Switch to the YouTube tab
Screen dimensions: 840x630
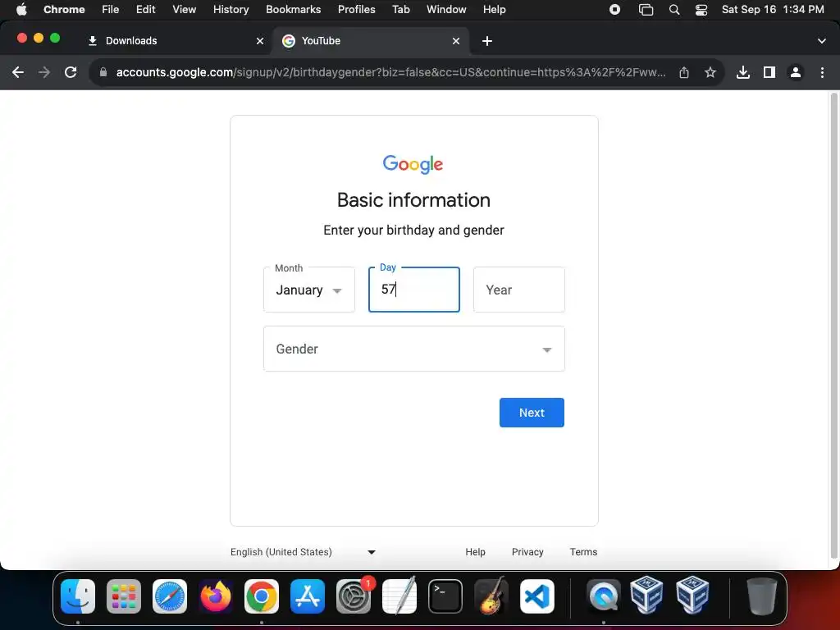pos(371,41)
